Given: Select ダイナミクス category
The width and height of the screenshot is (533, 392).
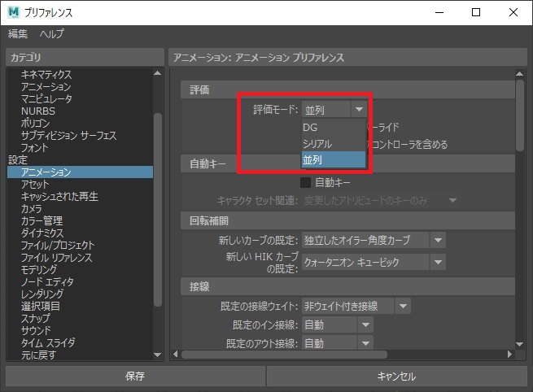Looking at the screenshot, I should click(x=42, y=233).
